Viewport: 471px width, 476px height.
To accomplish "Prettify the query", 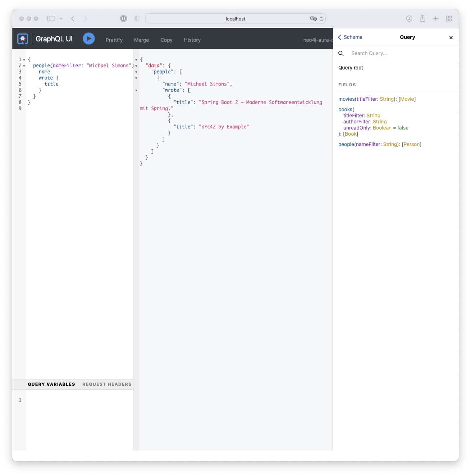I will tap(114, 40).
